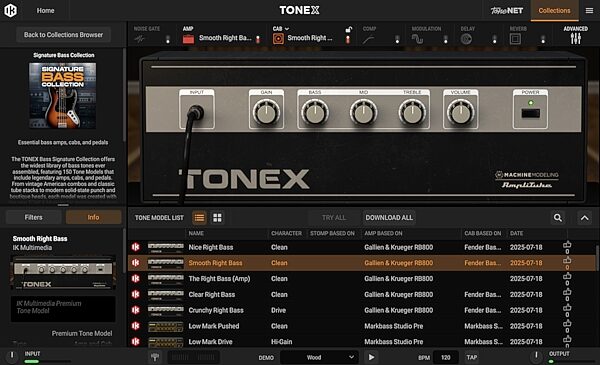The width and height of the screenshot is (600, 365).
Task: Toggle Cab module power switch
Action: 348,39
